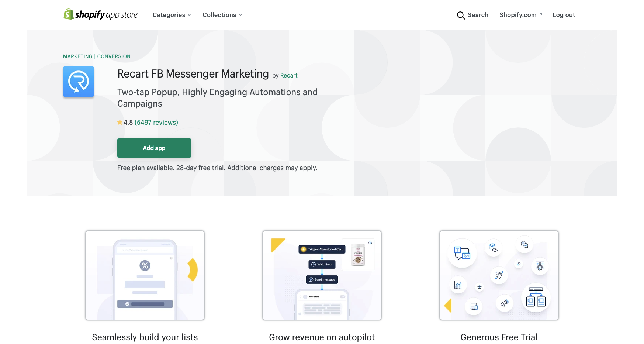This screenshot has width=644, height=344.
Task: Click the 'Seamlessly build your lists' caption
Action: 145,337
